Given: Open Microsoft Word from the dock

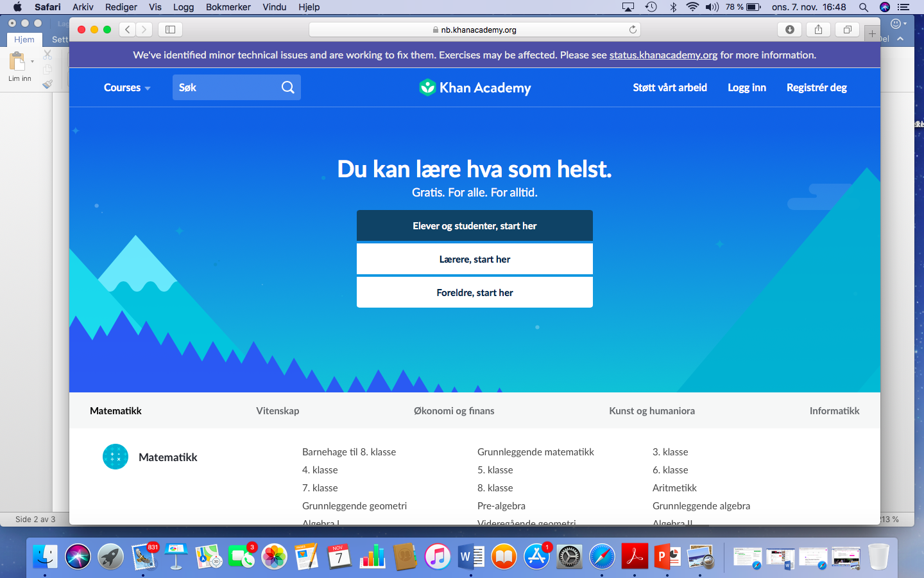Looking at the screenshot, I should (x=471, y=556).
